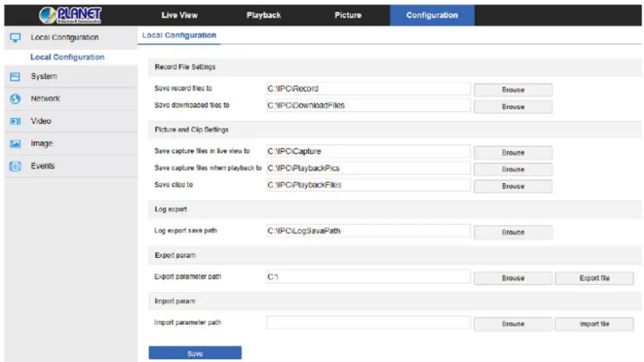Click the 'Save capture files when playback to' label

click(208, 168)
